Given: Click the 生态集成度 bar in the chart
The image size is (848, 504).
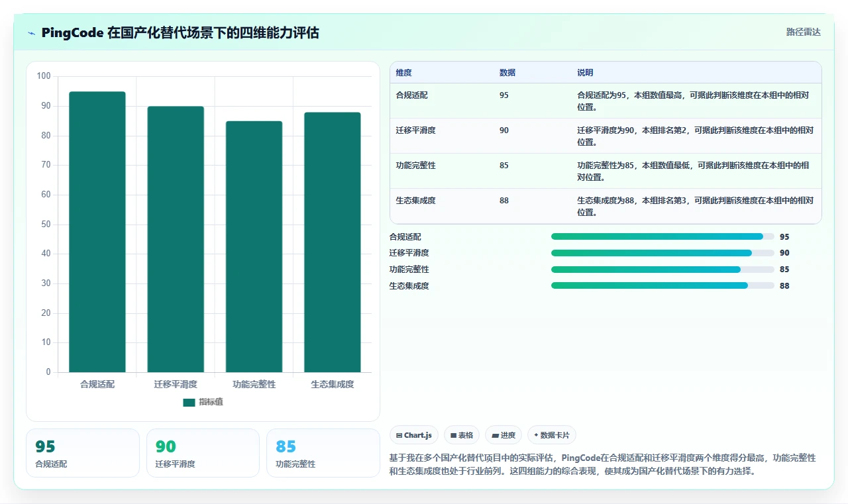Looking at the screenshot, I should pyautogui.click(x=333, y=242).
